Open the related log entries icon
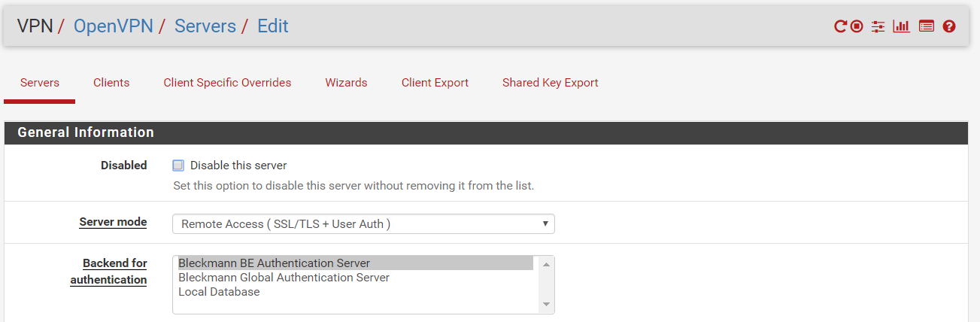The height and width of the screenshot is (322, 980). (926, 26)
